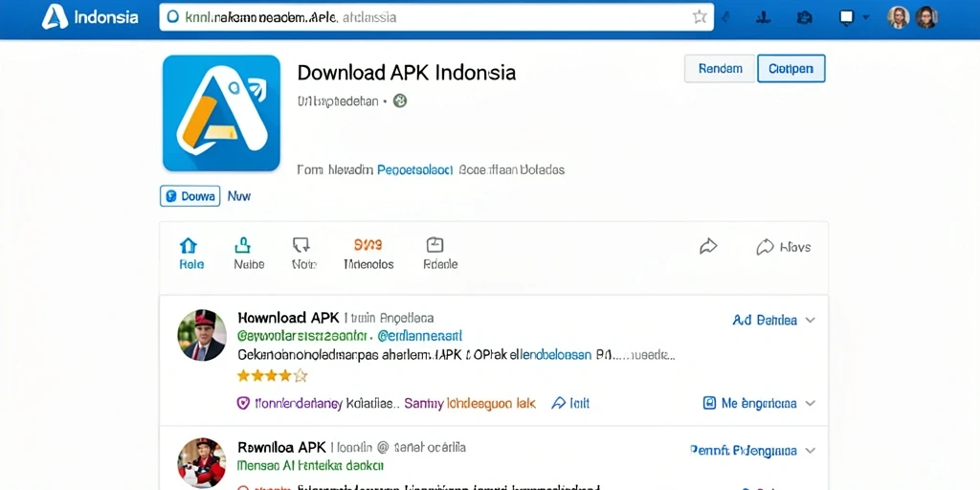
Task: Click the Nuw link
Action: [x=238, y=195]
